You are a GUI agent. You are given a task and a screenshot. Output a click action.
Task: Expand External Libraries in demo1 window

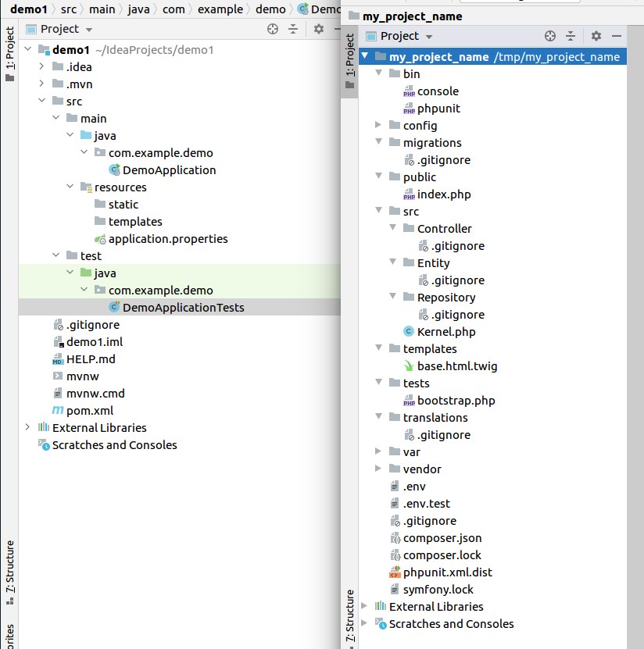pyautogui.click(x=27, y=426)
